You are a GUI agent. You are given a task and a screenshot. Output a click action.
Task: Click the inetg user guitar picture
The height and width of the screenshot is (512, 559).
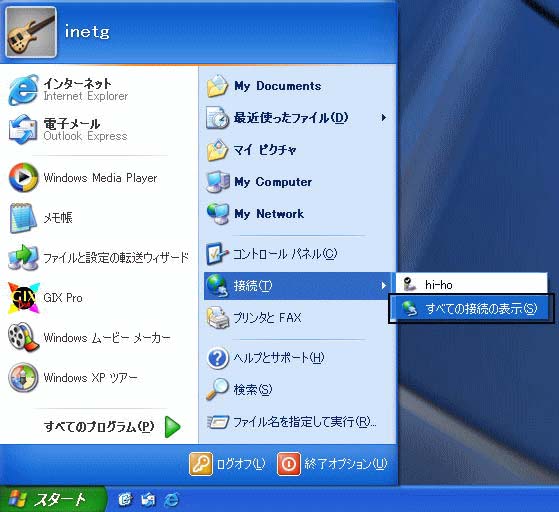(31, 32)
